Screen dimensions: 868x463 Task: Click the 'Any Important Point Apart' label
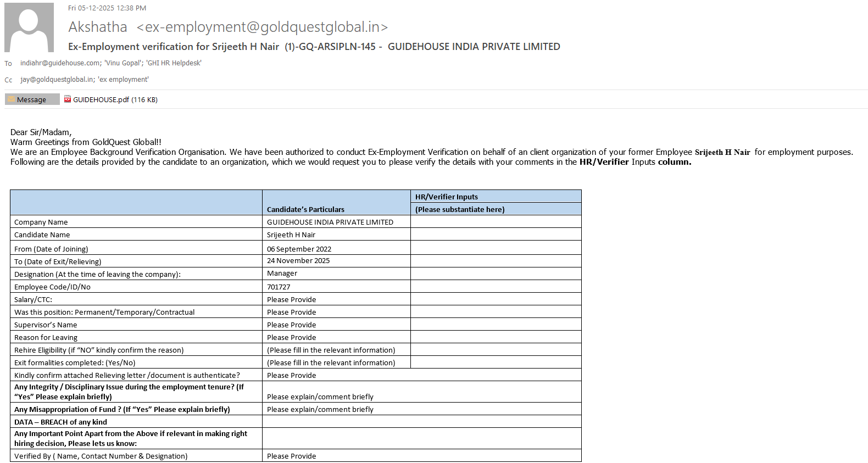point(131,438)
